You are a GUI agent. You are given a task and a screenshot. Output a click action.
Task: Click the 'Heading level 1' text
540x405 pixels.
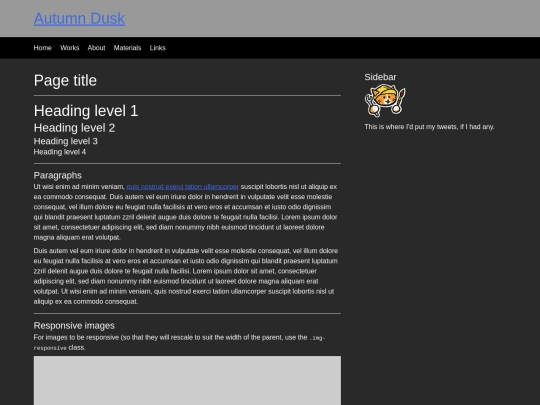[86, 111]
